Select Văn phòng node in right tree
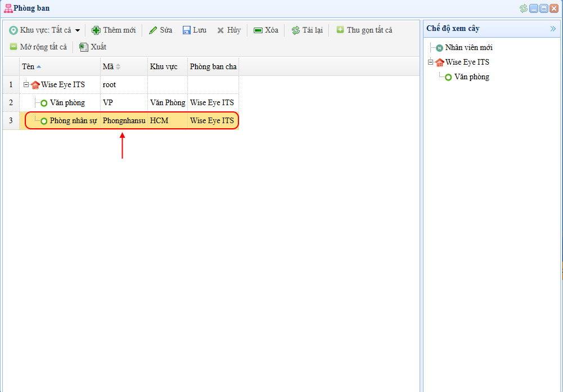This screenshot has width=563, height=392. click(471, 77)
